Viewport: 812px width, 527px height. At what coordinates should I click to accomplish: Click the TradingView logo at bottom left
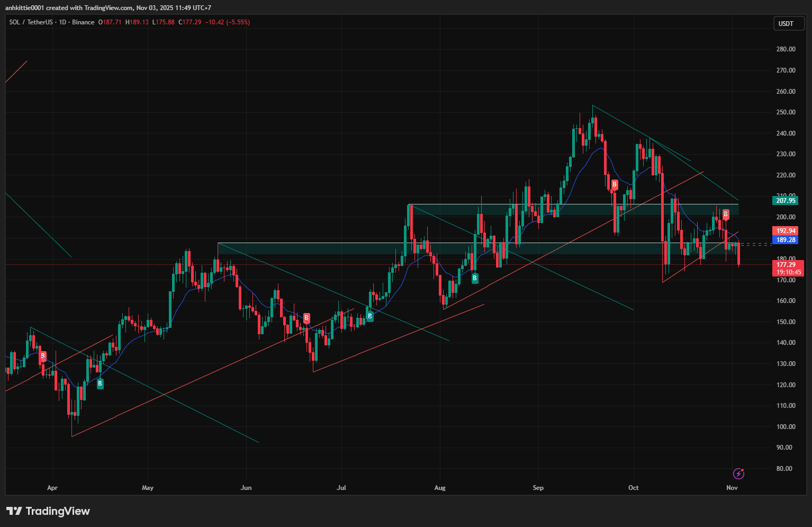[x=48, y=511]
